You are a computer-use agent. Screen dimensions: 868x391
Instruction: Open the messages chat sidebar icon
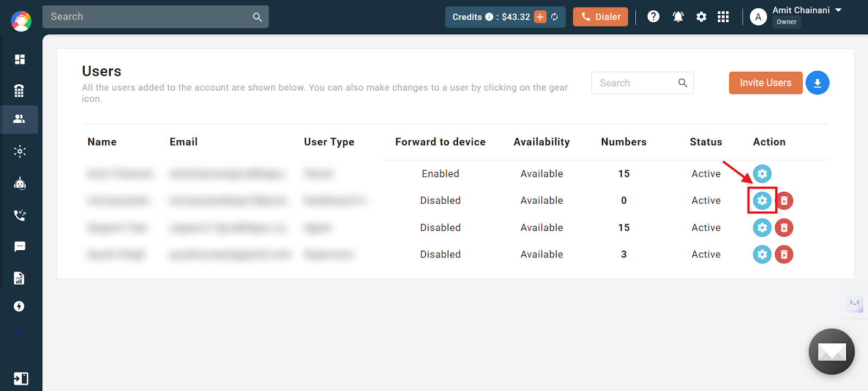click(20, 247)
